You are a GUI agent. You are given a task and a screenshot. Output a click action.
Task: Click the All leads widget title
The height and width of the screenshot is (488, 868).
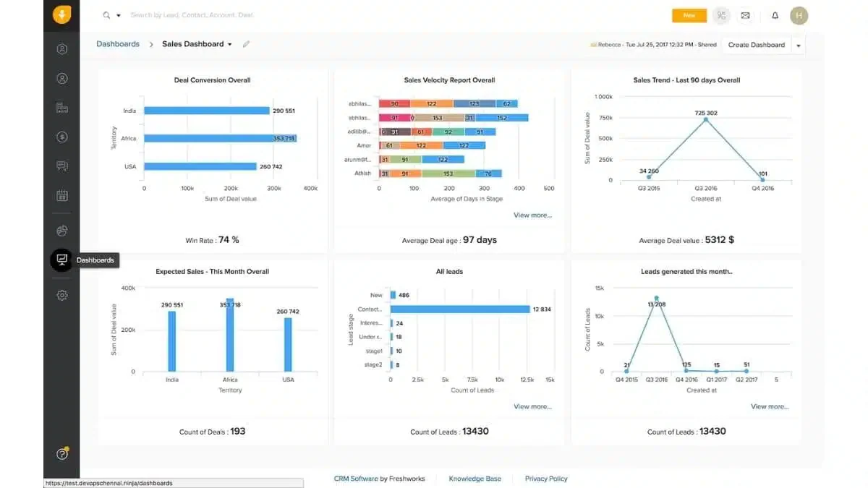(x=449, y=272)
